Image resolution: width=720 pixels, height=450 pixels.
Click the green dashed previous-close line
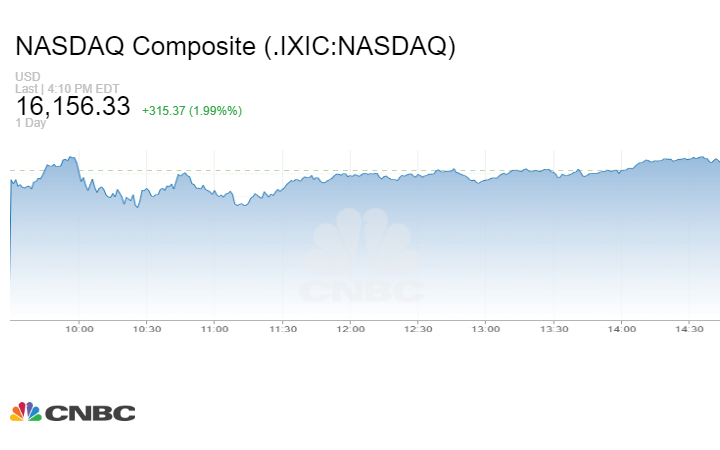pos(250,171)
